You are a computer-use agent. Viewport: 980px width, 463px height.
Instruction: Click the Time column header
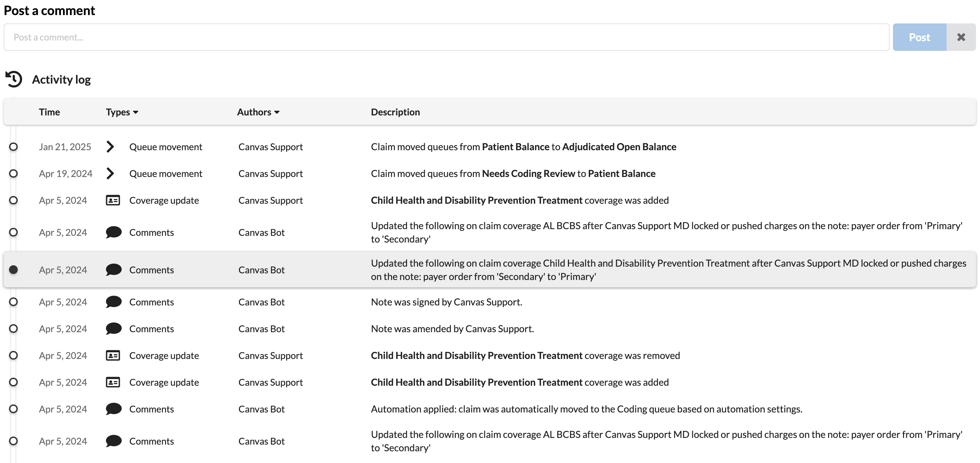(x=50, y=112)
